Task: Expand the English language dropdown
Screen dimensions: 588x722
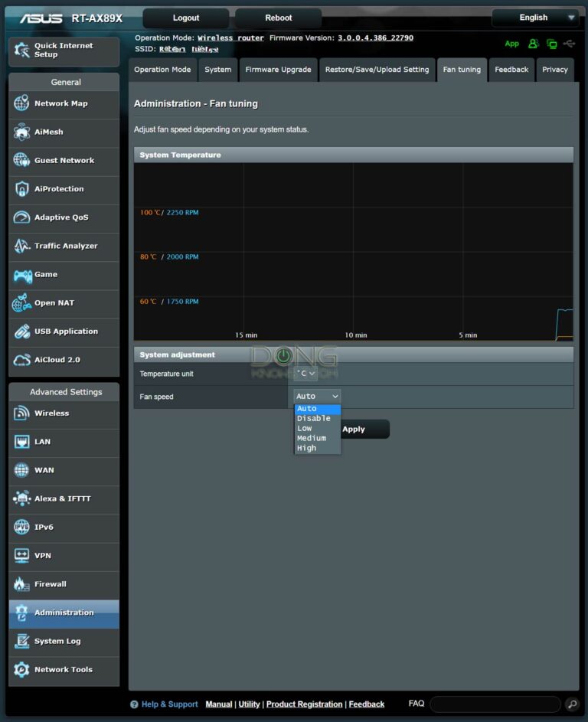Action: [x=534, y=18]
